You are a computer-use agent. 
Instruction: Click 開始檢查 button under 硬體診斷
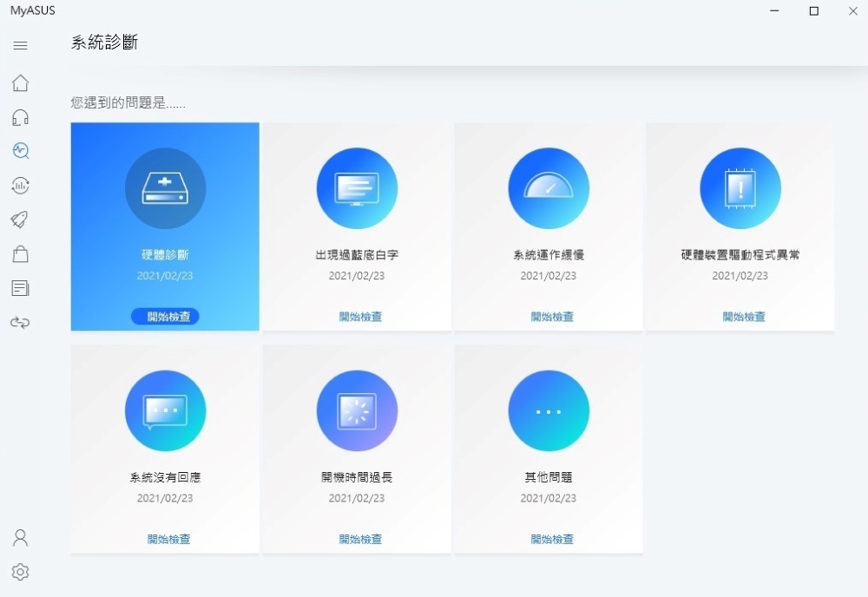click(165, 317)
